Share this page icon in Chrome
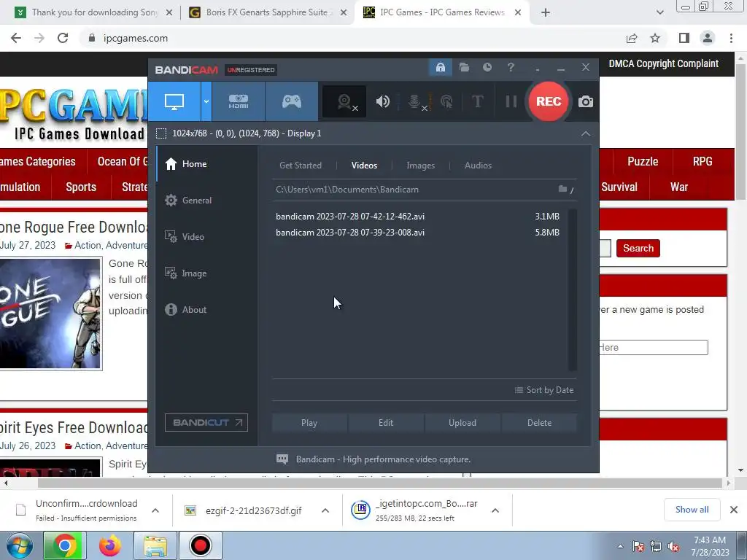The image size is (747, 560). 632,38
